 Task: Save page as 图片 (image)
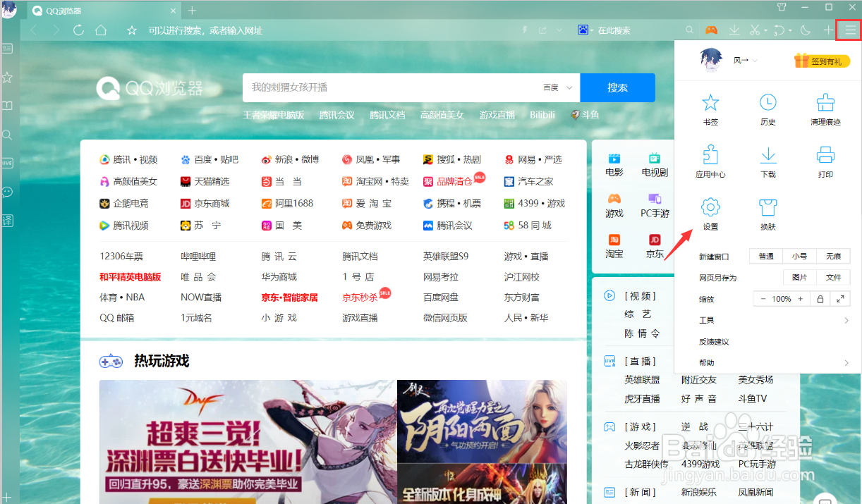click(x=800, y=277)
